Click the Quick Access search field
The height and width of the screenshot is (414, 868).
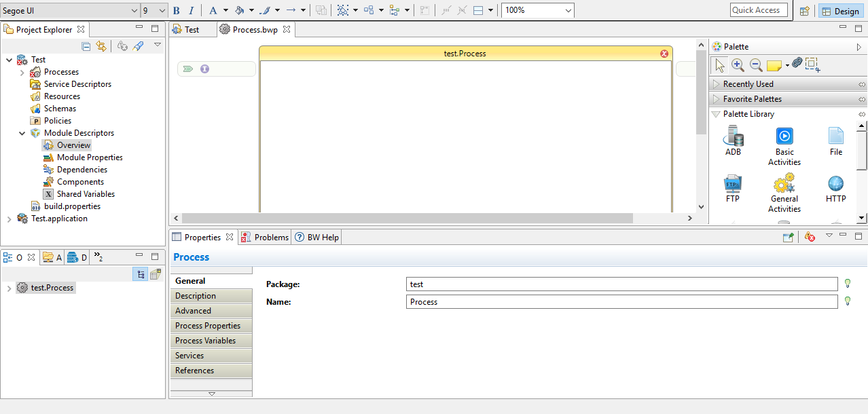pyautogui.click(x=759, y=10)
